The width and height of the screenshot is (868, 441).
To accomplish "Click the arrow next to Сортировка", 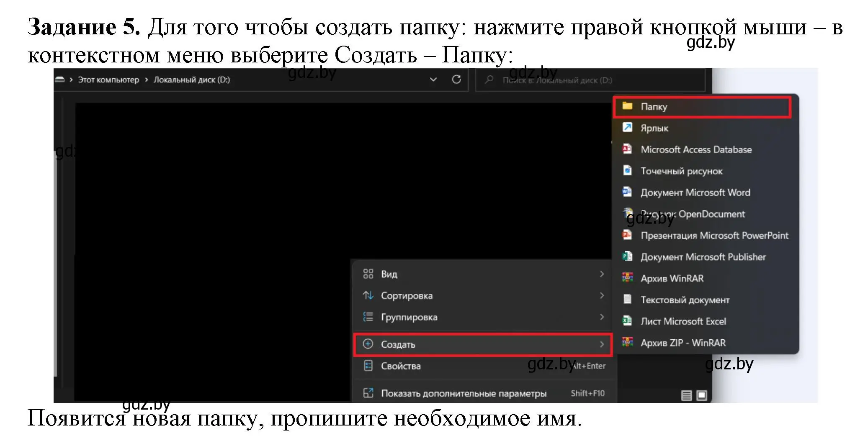I will pyautogui.click(x=602, y=296).
